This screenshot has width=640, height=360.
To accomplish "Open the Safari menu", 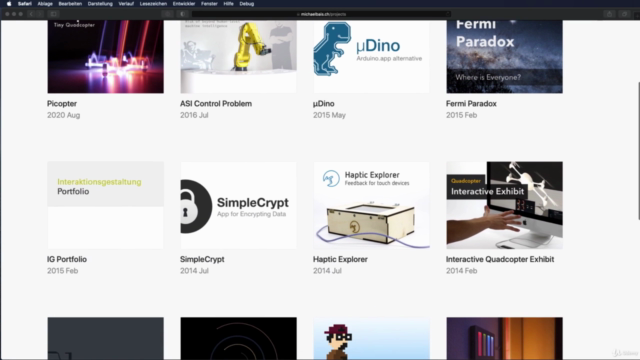I will pyautogui.click(x=24, y=4).
